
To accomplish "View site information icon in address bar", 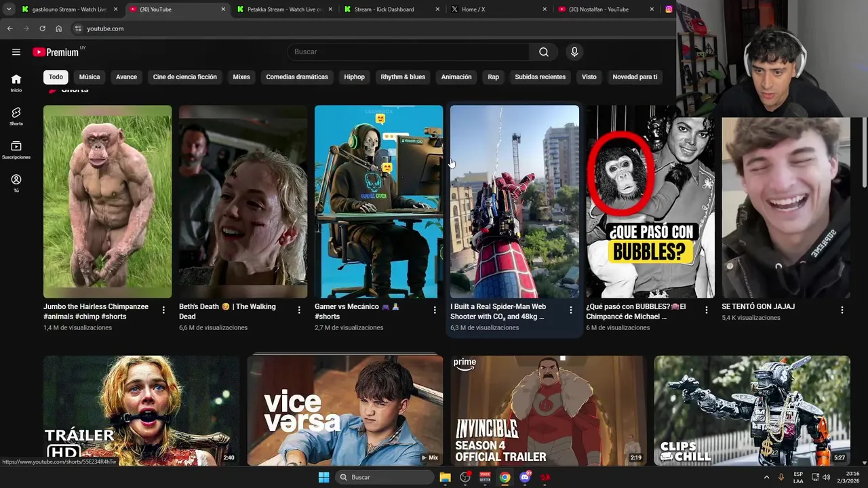I will (x=78, y=28).
